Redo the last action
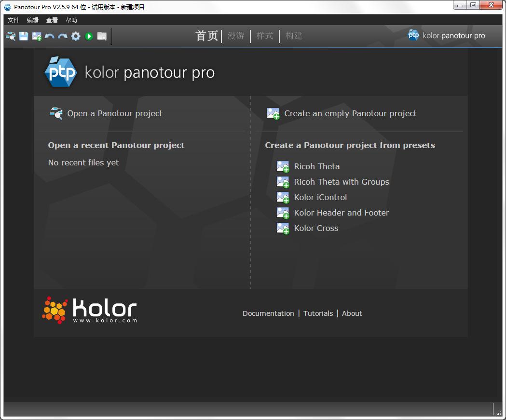 [62, 36]
